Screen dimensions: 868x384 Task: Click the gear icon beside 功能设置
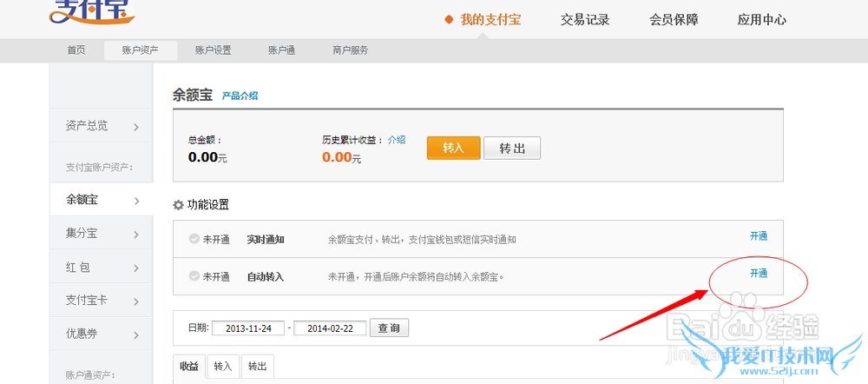click(x=178, y=205)
